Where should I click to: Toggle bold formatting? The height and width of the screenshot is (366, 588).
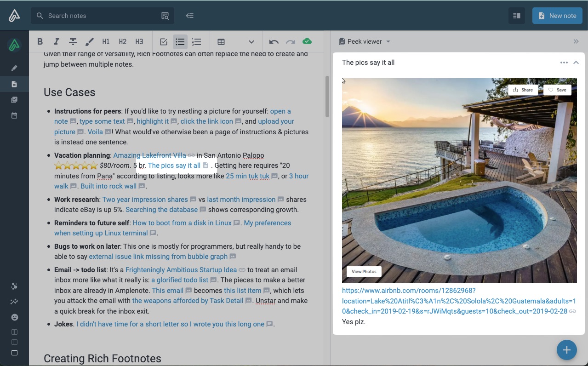coord(40,42)
